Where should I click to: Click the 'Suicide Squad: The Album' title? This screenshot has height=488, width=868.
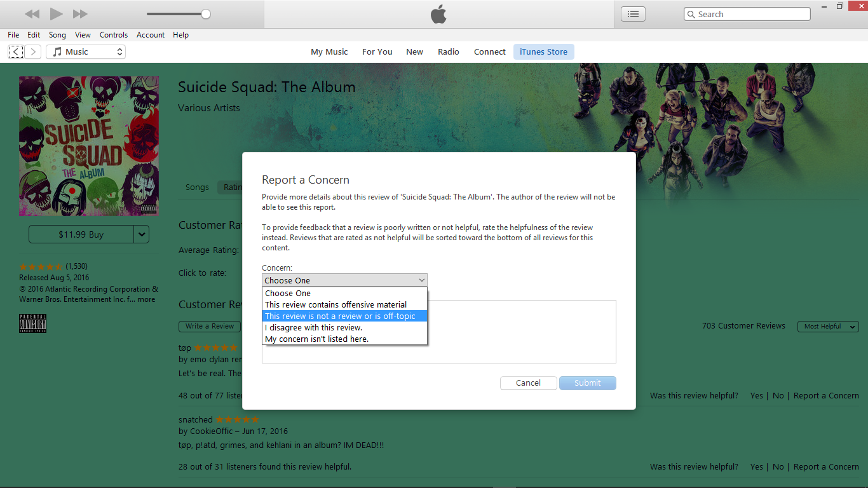267,87
